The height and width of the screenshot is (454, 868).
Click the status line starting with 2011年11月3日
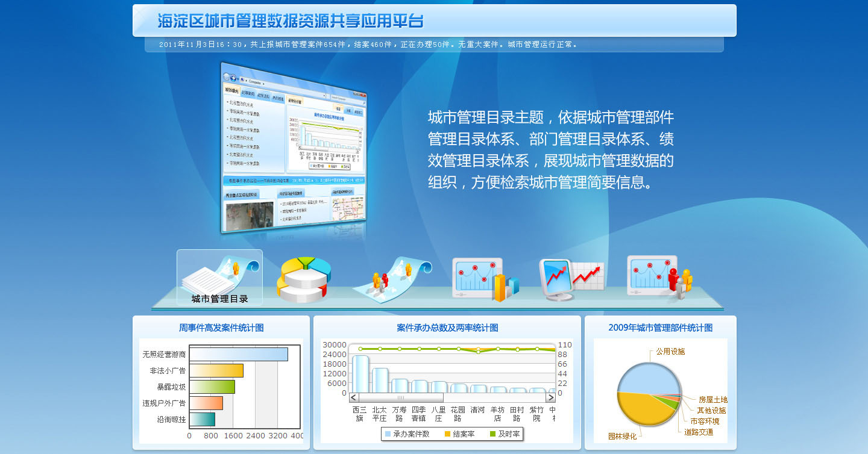[368, 44]
